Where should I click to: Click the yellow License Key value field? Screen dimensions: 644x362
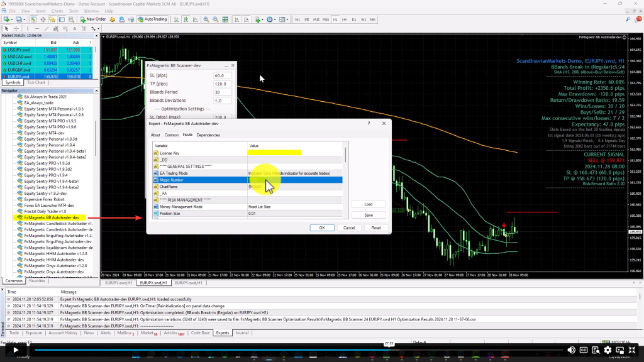[x=274, y=153]
